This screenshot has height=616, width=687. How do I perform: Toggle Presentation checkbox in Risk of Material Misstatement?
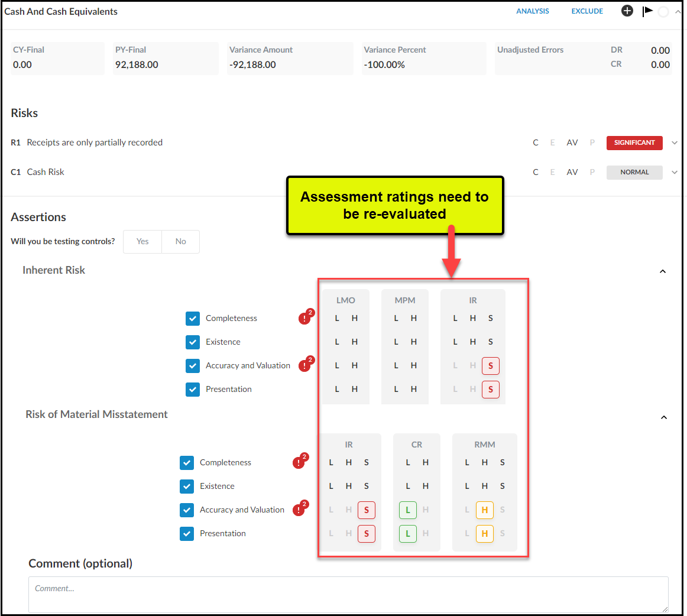187,534
